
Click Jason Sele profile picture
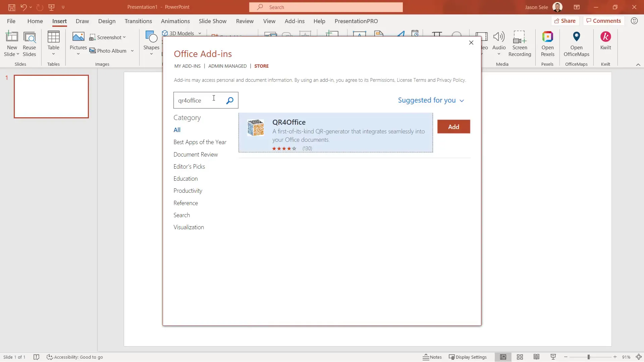point(557,7)
